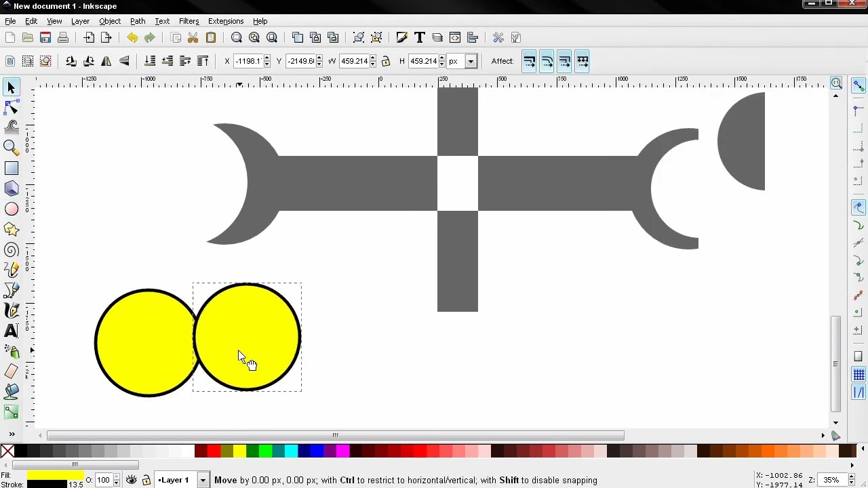This screenshot has height=488, width=868.
Task: Toggle the width/height ratio lock
Action: [x=386, y=61]
